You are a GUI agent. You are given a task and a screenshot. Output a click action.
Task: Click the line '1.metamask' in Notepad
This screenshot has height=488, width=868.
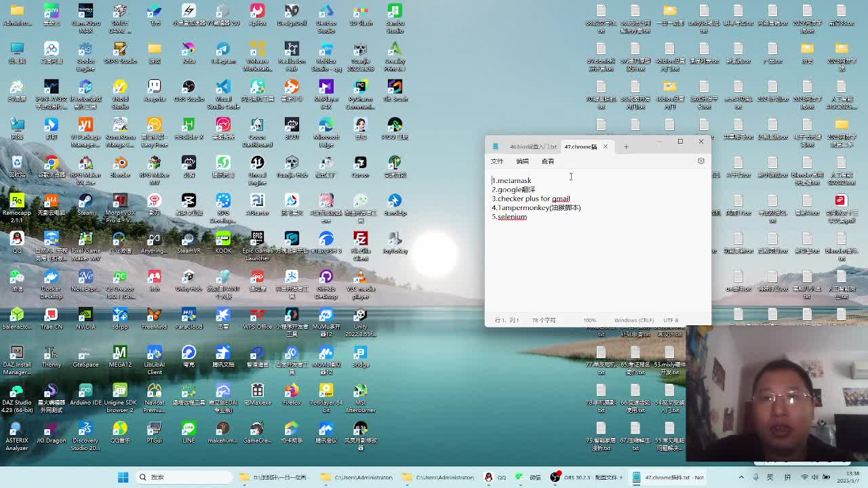(512, 181)
